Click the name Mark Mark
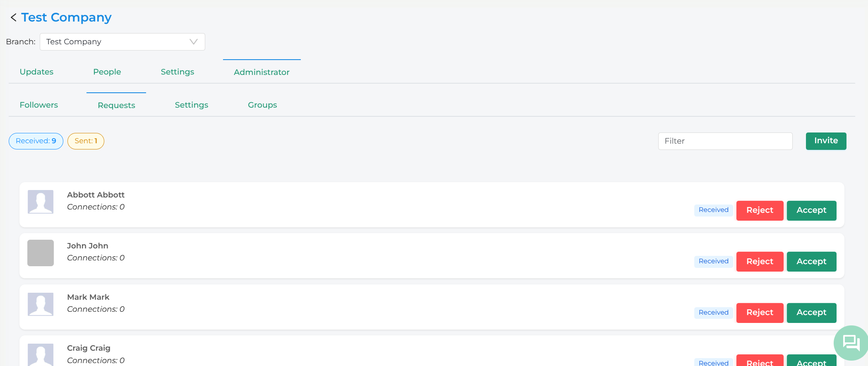The width and height of the screenshot is (868, 366). [x=88, y=297]
